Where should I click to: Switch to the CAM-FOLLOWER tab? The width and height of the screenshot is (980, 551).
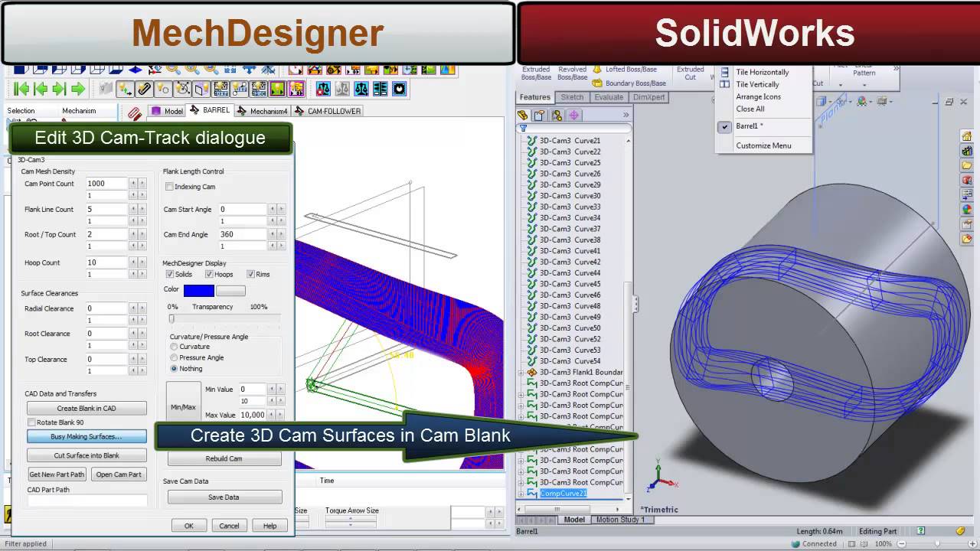(327, 111)
